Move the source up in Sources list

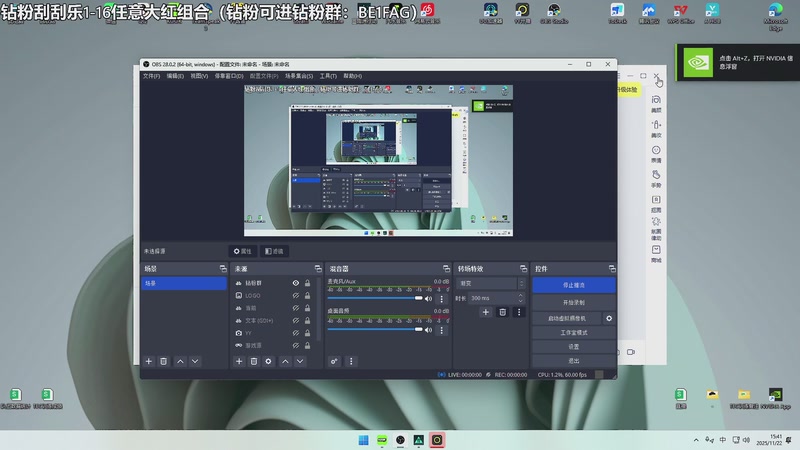click(285, 361)
